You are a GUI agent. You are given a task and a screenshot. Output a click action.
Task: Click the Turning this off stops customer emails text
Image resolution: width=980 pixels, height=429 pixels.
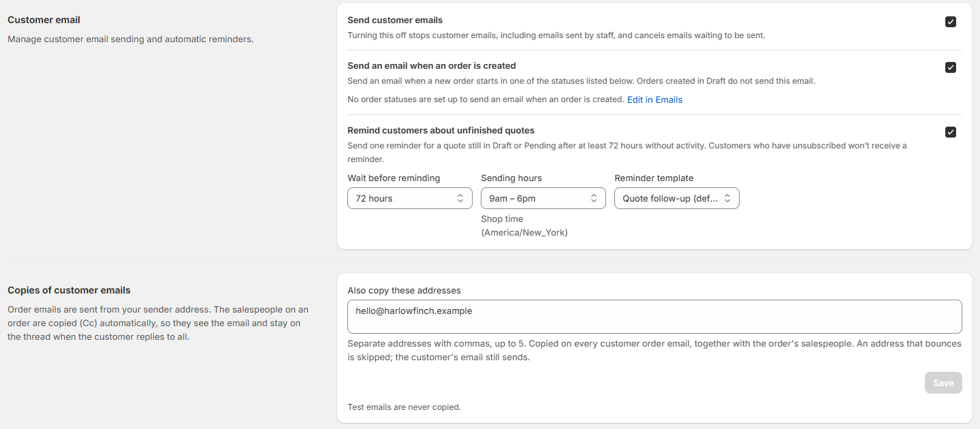tap(556, 35)
